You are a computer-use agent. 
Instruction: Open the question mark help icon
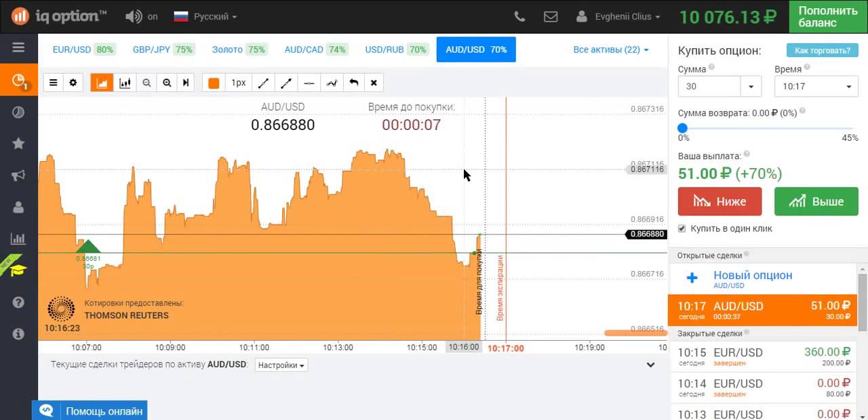click(18, 302)
